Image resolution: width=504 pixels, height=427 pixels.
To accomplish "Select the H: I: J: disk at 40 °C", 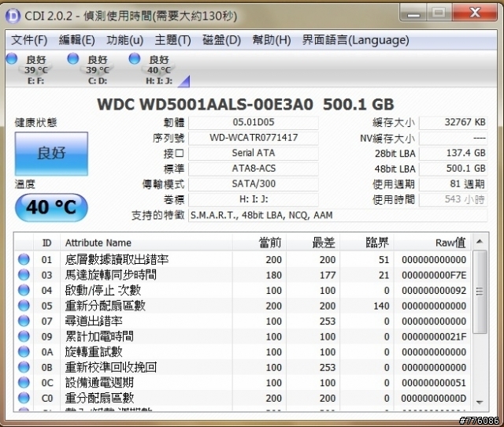I will 159,70.
